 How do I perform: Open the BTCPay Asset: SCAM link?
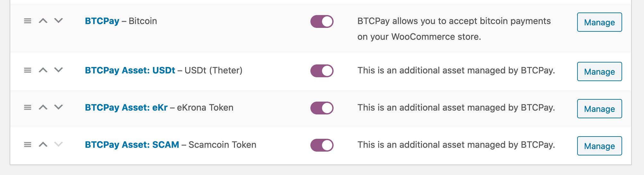(132, 145)
